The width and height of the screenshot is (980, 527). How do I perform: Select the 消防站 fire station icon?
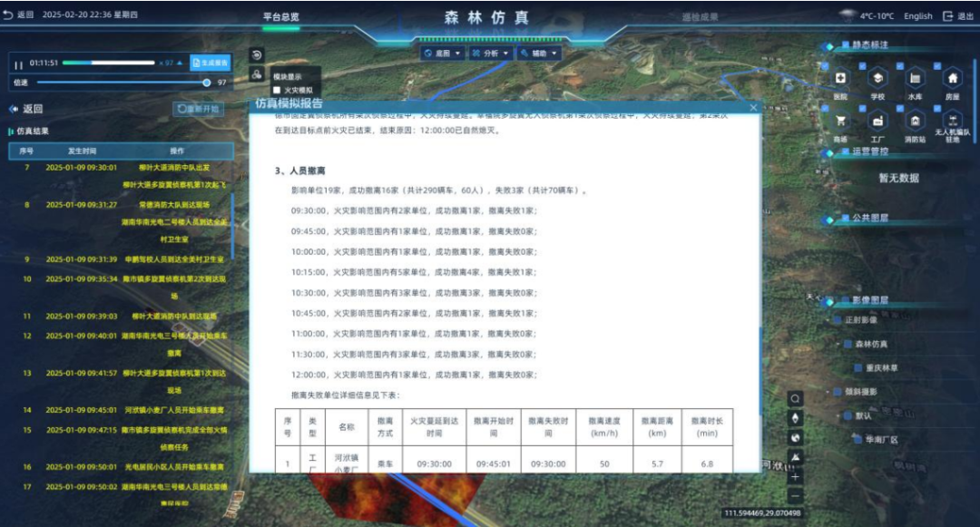tap(915, 121)
